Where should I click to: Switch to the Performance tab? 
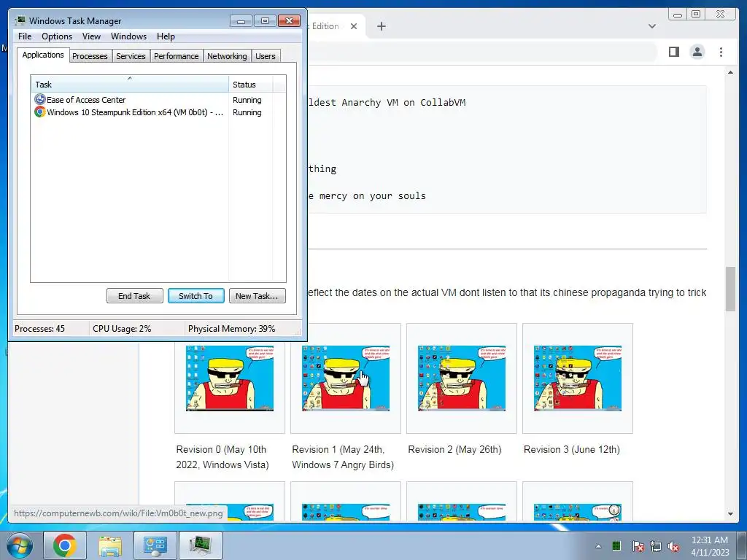pos(177,56)
